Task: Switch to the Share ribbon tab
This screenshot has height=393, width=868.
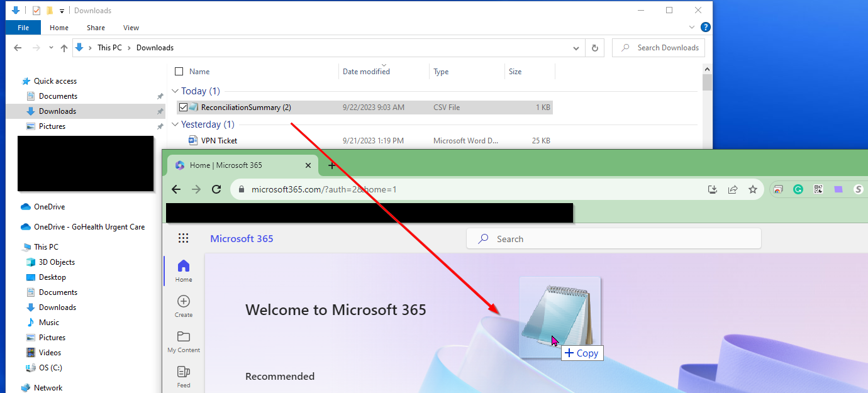Action: pyautogui.click(x=96, y=28)
